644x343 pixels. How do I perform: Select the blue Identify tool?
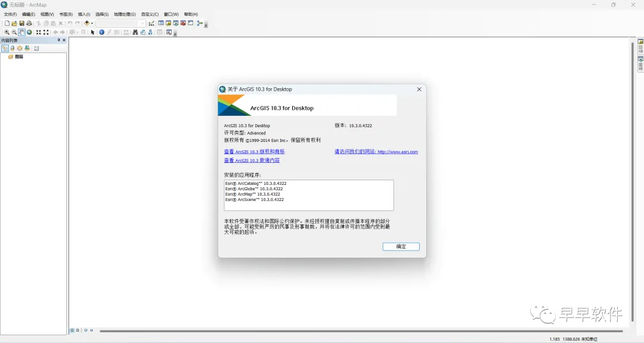click(x=101, y=32)
